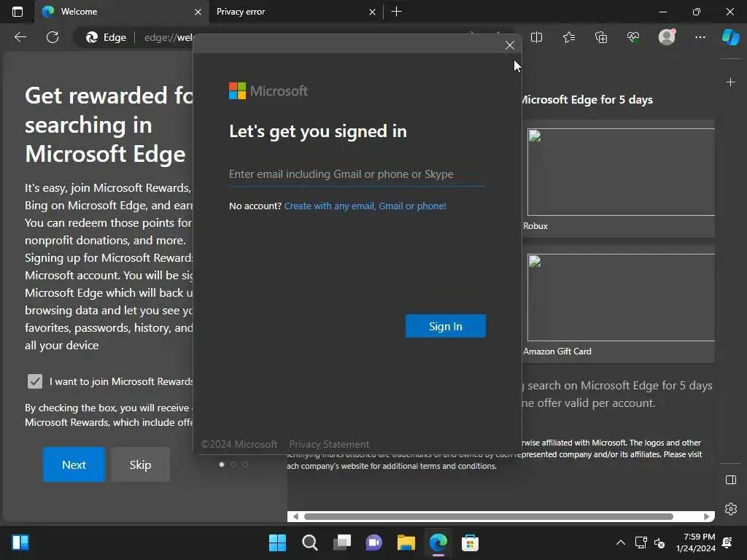Click the first page indicator dot

222,464
